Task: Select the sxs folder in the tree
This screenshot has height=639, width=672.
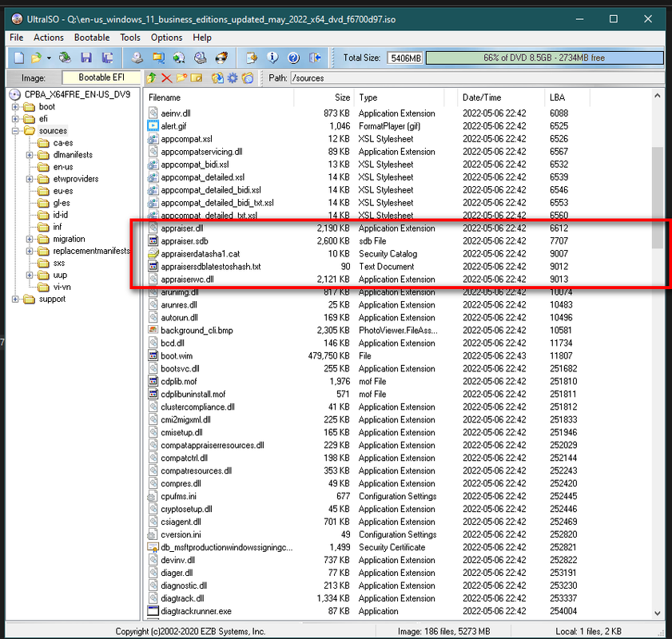Action: click(x=58, y=263)
